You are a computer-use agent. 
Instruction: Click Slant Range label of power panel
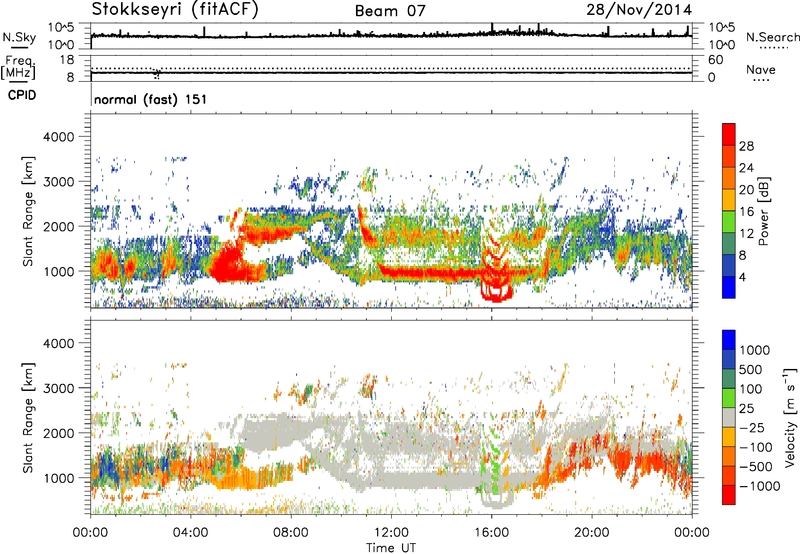[28, 212]
